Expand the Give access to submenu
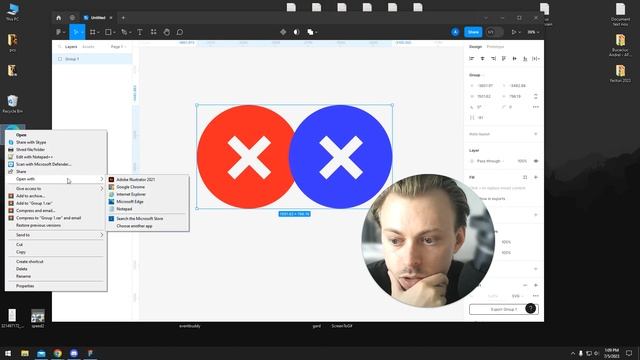 (56, 189)
